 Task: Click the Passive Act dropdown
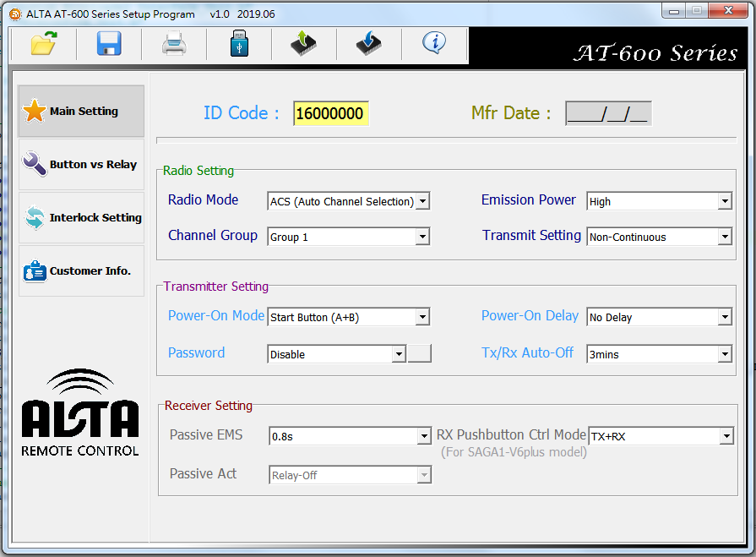350,475
